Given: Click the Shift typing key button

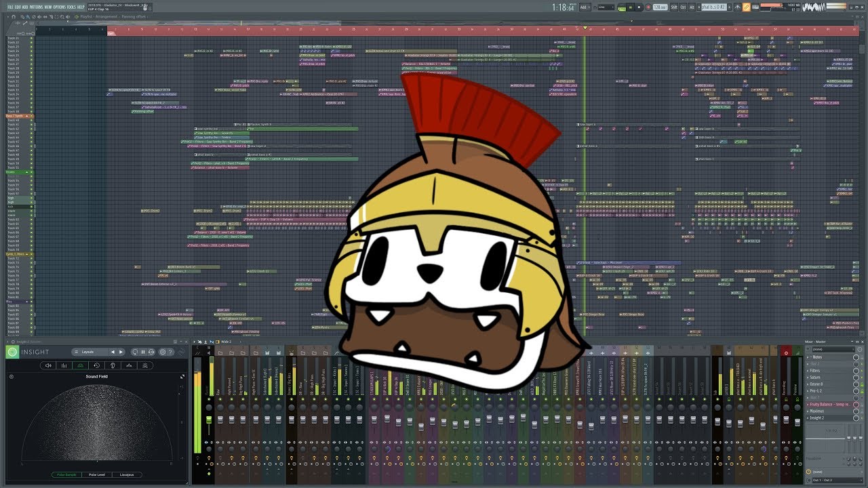Looking at the screenshot, I should pos(674,7).
